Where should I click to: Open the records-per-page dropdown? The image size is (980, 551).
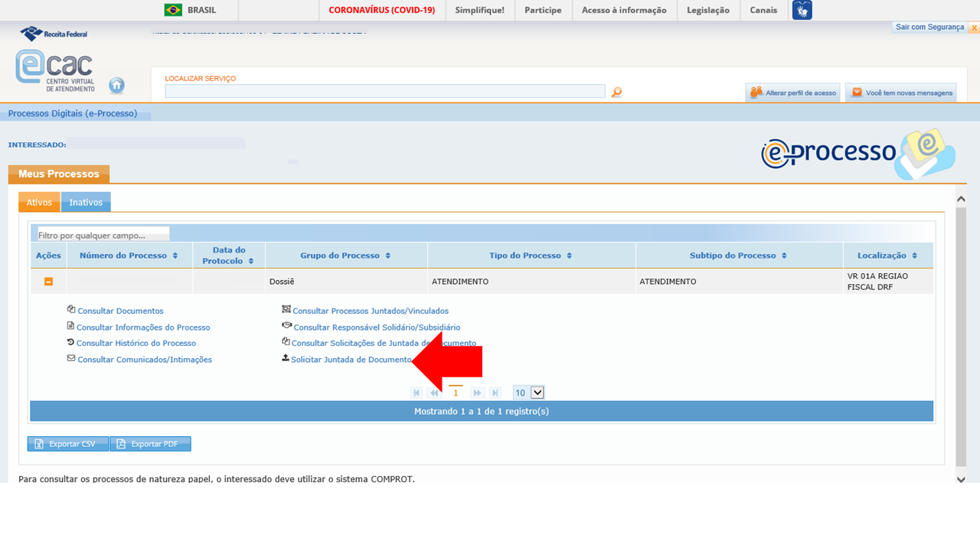click(528, 393)
